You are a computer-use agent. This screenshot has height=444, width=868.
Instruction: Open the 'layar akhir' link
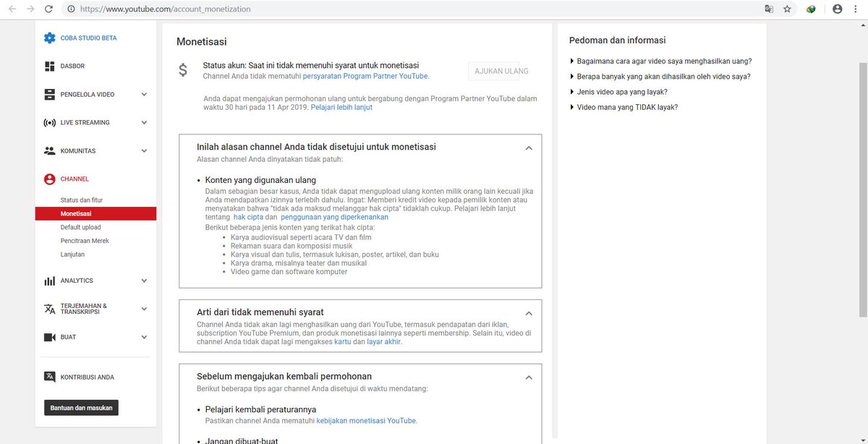[384, 342]
